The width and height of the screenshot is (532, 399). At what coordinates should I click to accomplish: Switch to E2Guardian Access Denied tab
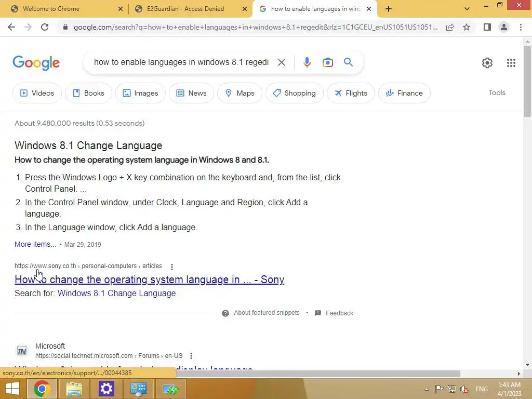point(185,9)
